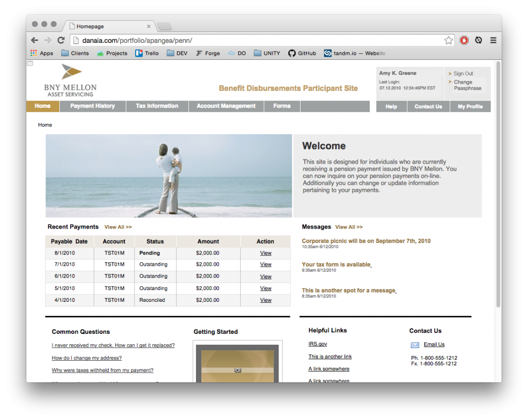Viewport: 528px width, 420px height.
Task: Open the GitHub bookmark
Action: tap(302, 53)
